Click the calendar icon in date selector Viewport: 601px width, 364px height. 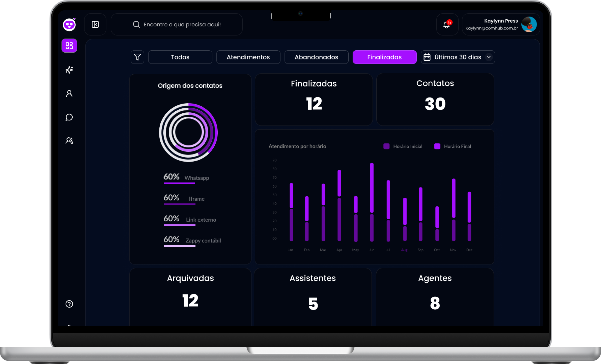[427, 57]
